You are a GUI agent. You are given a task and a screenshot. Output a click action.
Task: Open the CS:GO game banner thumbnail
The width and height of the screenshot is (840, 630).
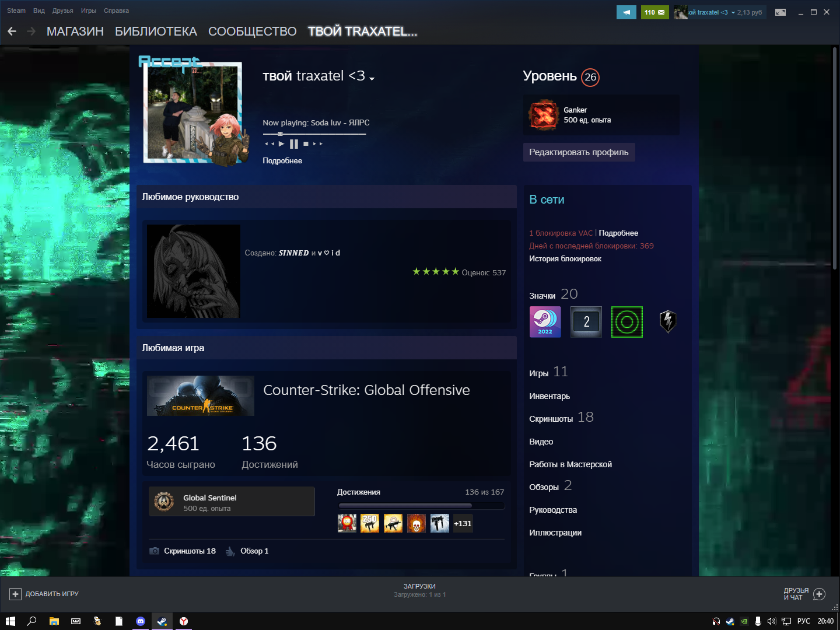point(201,396)
